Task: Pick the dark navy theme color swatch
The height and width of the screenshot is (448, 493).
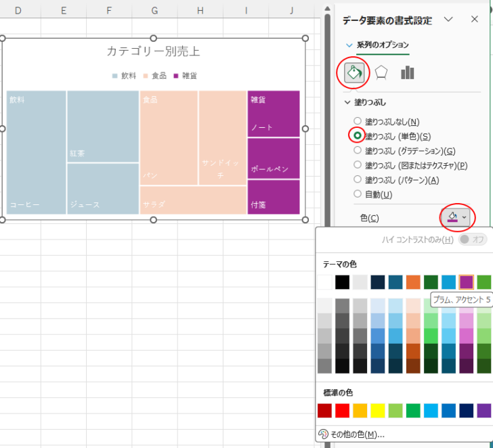Action: (x=378, y=282)
